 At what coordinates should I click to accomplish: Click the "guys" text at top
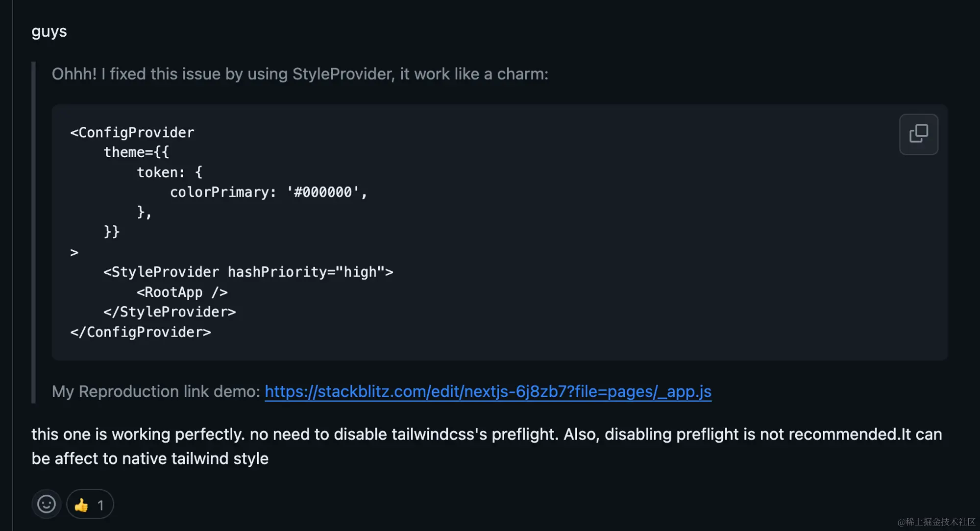(49, 31)
